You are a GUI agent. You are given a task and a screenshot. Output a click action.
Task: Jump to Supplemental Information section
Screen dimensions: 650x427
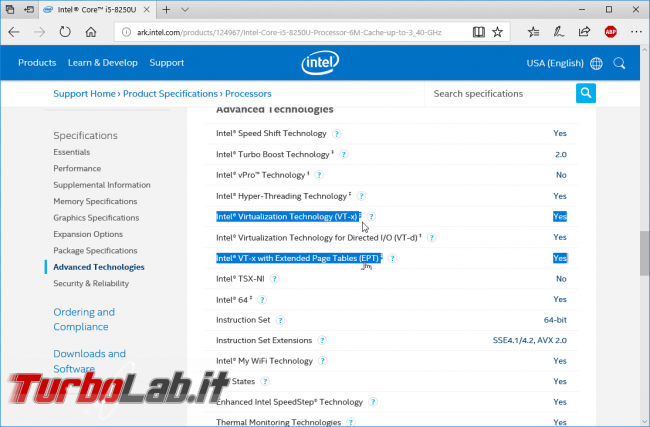[x=102, y=185]
